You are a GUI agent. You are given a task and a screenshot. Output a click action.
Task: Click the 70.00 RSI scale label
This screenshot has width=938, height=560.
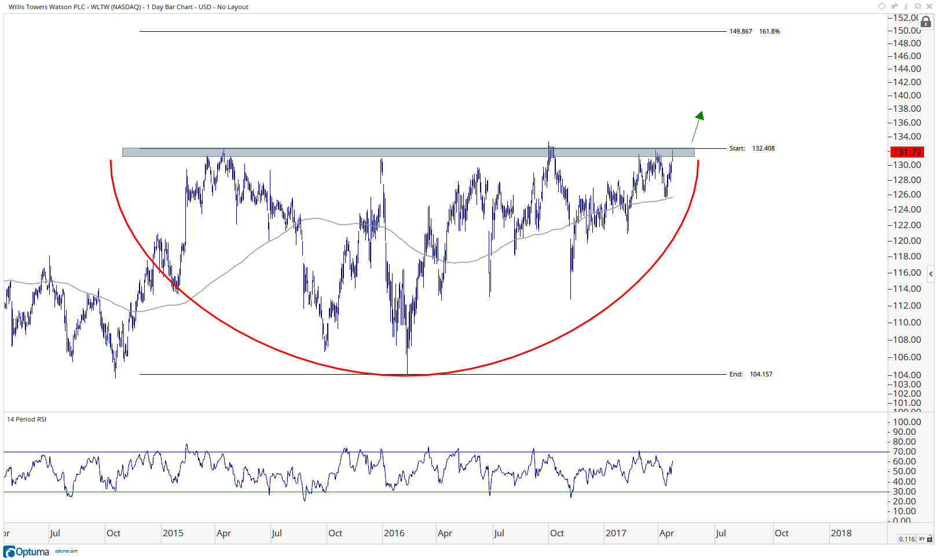[904, 452]
